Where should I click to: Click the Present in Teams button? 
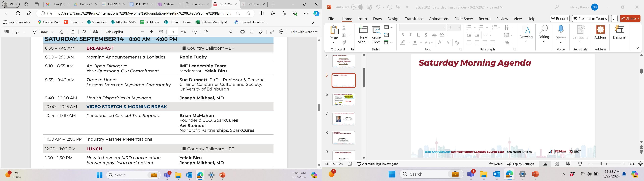(590, 18)
